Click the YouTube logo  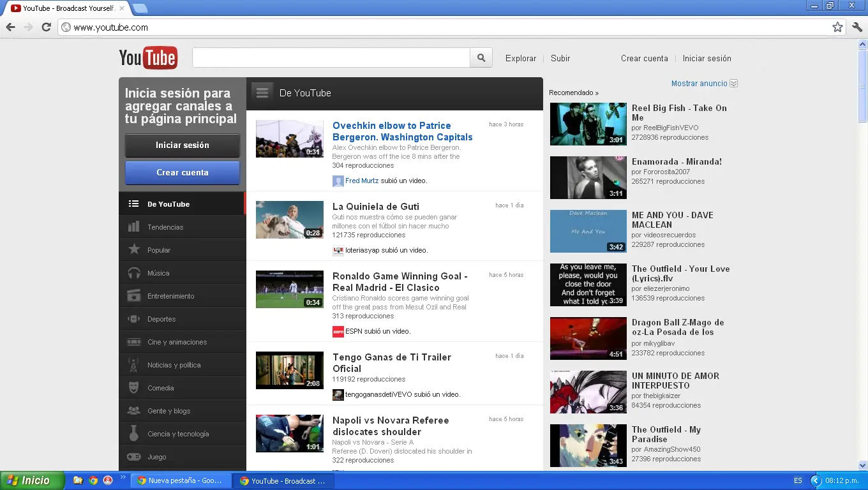pos(148,58)
